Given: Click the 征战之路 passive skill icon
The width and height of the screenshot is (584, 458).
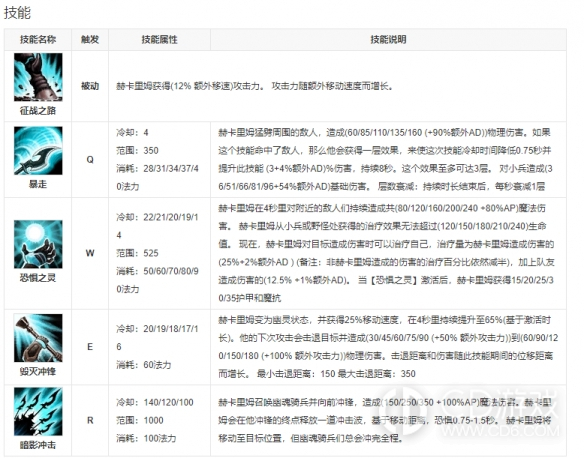Looking at the screenshot, I should 38,77.
